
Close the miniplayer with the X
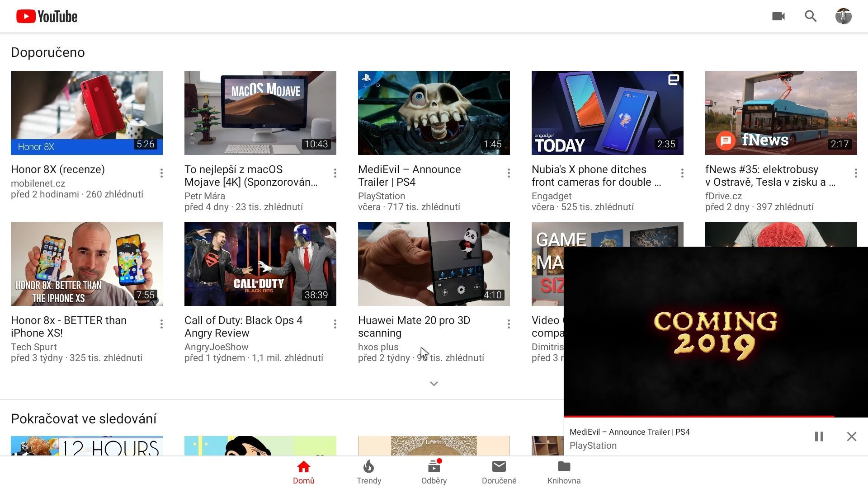click(x=851, y=436)
